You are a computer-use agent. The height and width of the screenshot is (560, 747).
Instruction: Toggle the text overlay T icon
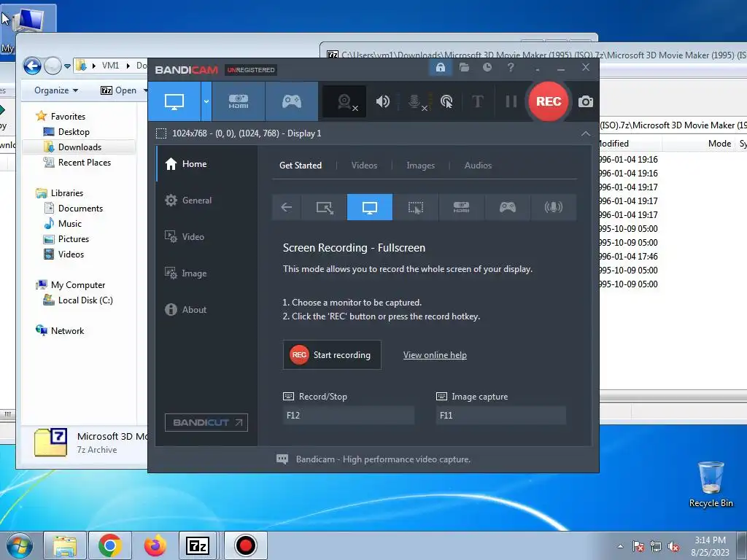(477, 101)
